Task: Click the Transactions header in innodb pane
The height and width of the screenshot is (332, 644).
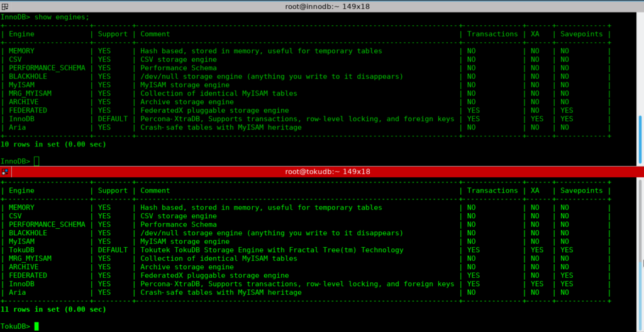Action: [x=492, y=34]
